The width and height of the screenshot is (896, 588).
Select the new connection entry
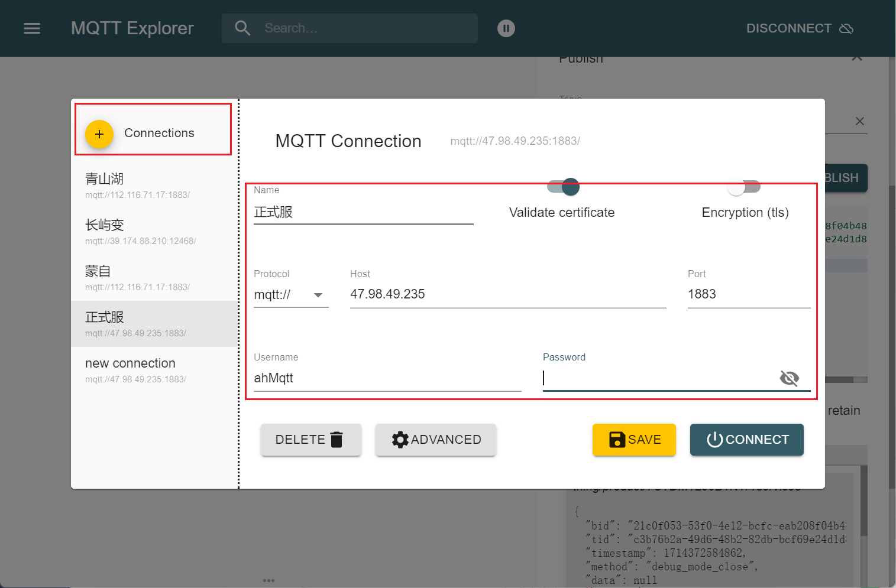coord(154,370)
